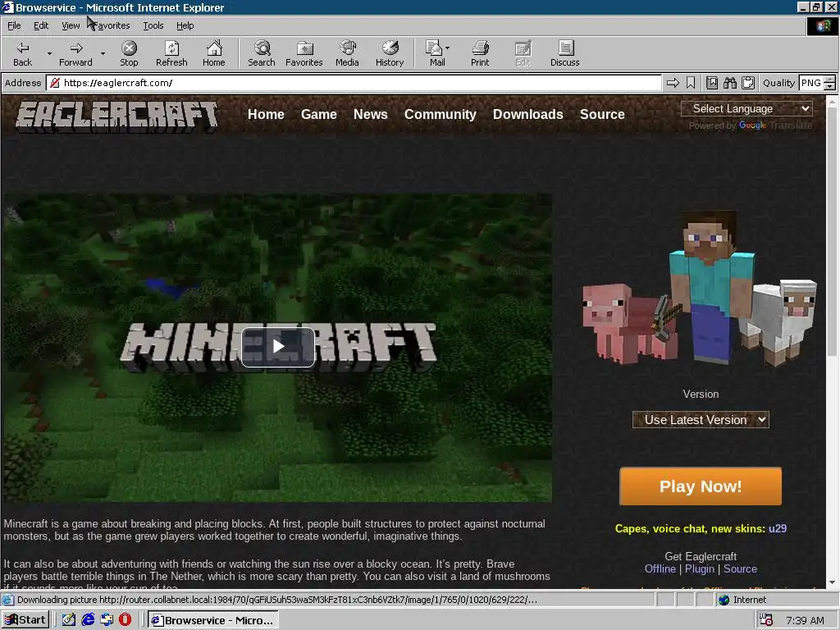Open the Game navigation link
Screen dimensions: 840x630
pyautogui.click(x=319, y=114)
